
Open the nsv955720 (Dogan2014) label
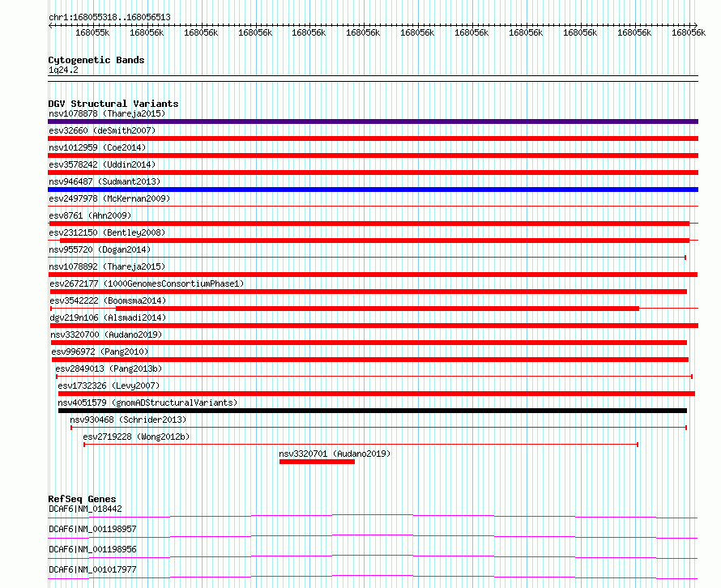coord(100,249)
